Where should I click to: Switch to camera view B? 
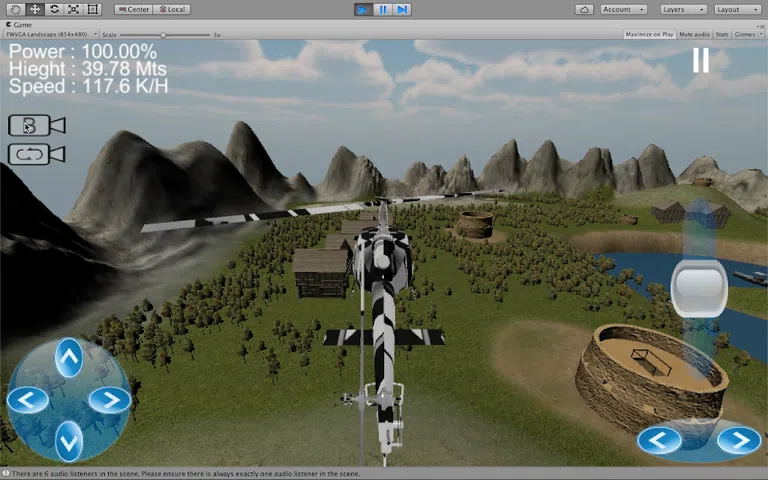(37, 126)
